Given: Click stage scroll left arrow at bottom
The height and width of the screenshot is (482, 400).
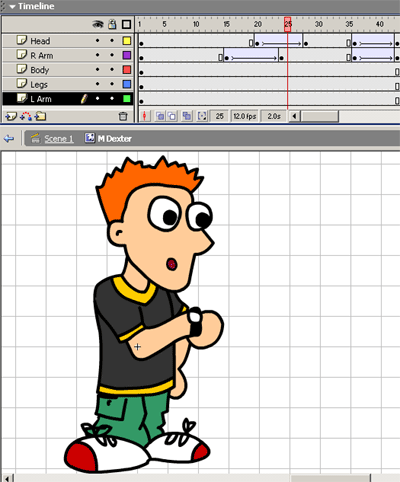Looking at the screenshot, I should pos(8,478).
